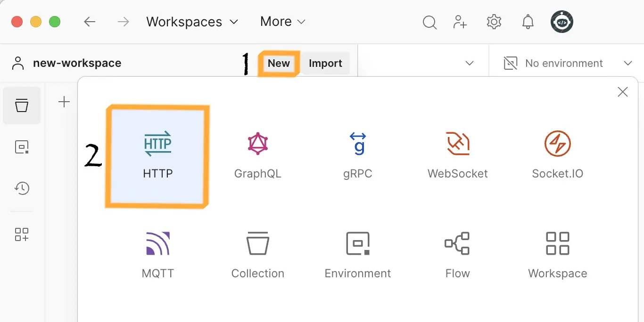Open the Collections sidebar tab
The height and width of the screenshot is (322, 644).
tap(22, 105)
